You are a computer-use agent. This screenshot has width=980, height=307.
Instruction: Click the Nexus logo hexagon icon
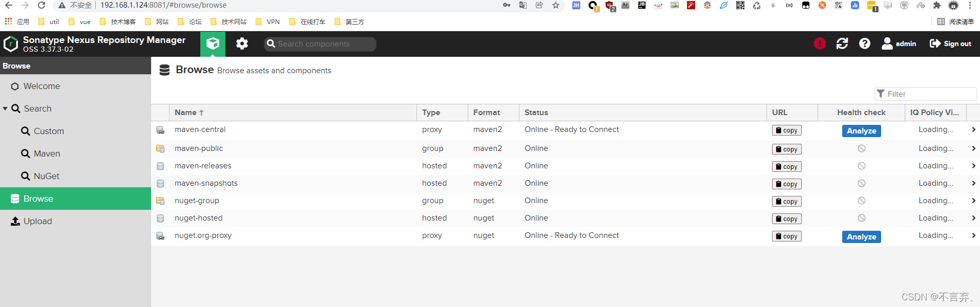click(x=11, y=44)
